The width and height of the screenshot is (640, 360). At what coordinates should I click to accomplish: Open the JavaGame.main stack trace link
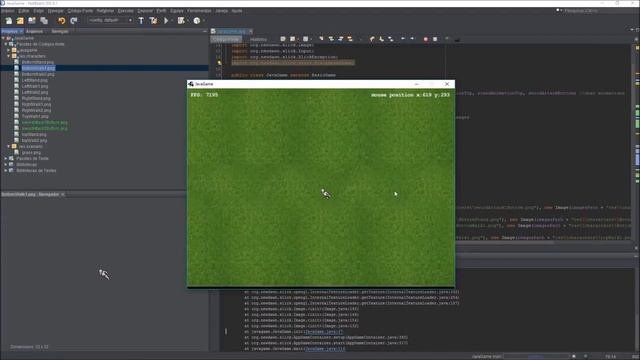click(325, 349)
